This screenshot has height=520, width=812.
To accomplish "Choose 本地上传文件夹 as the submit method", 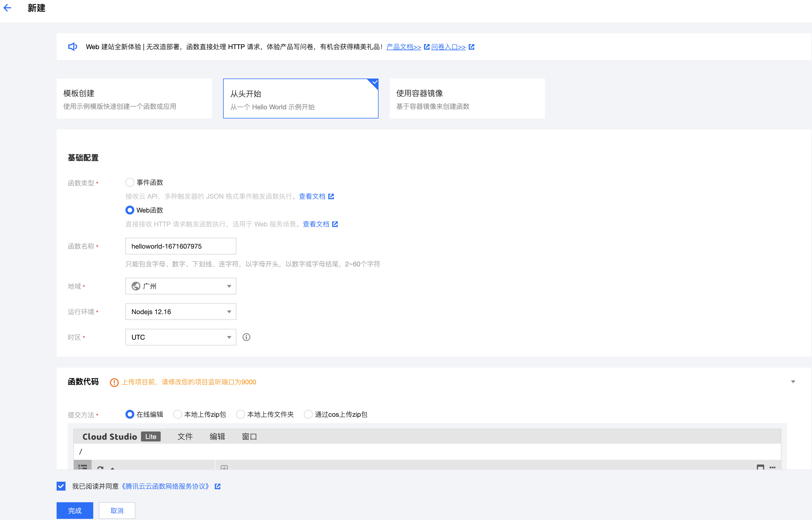I will [240, 414].
